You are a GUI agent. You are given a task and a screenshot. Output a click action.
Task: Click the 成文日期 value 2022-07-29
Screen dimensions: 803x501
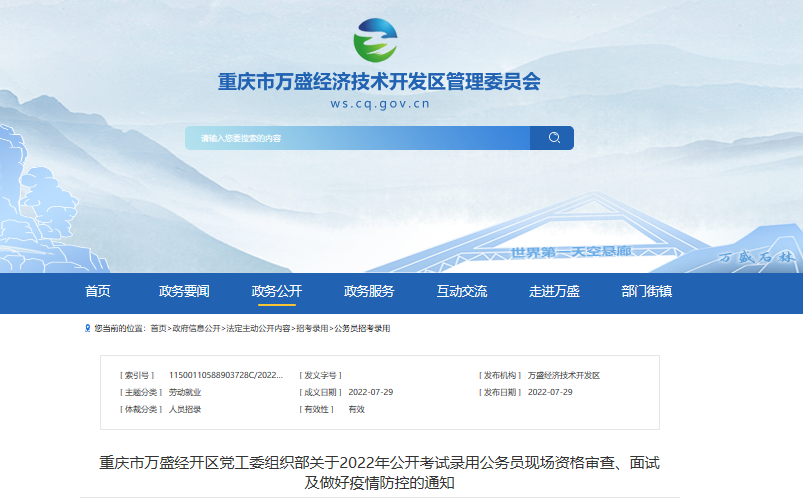pyautogui.click(x=371, y=392)
